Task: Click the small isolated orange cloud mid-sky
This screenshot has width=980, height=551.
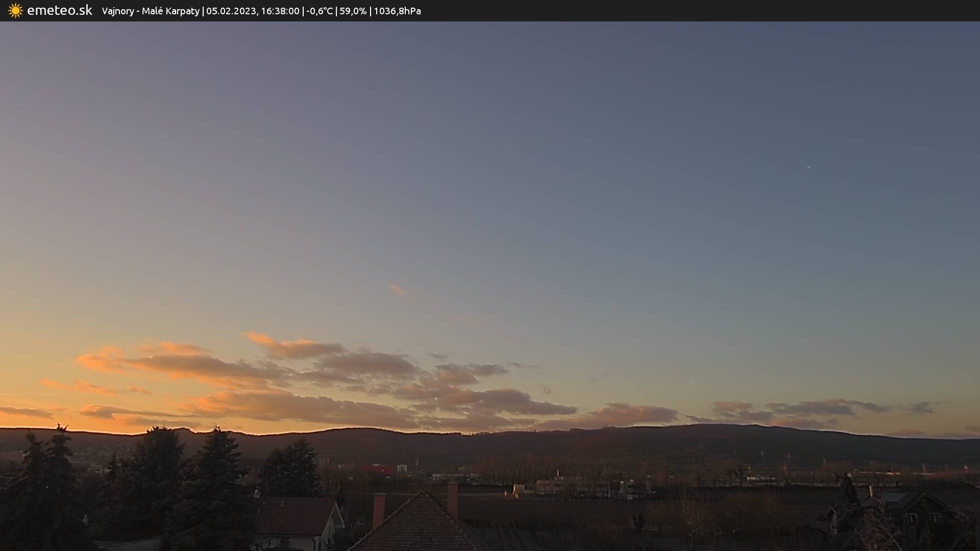Action: pyautogui.click(x=397, y=290)
